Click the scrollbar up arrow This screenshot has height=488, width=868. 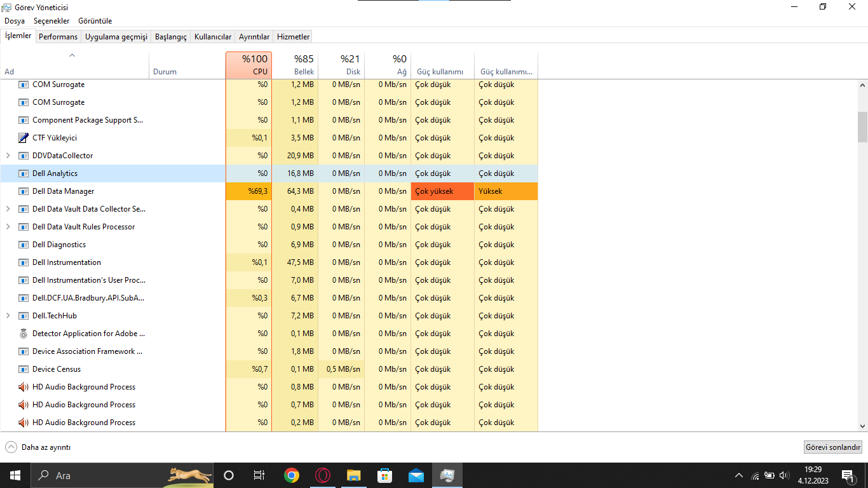tap(862, 85)
